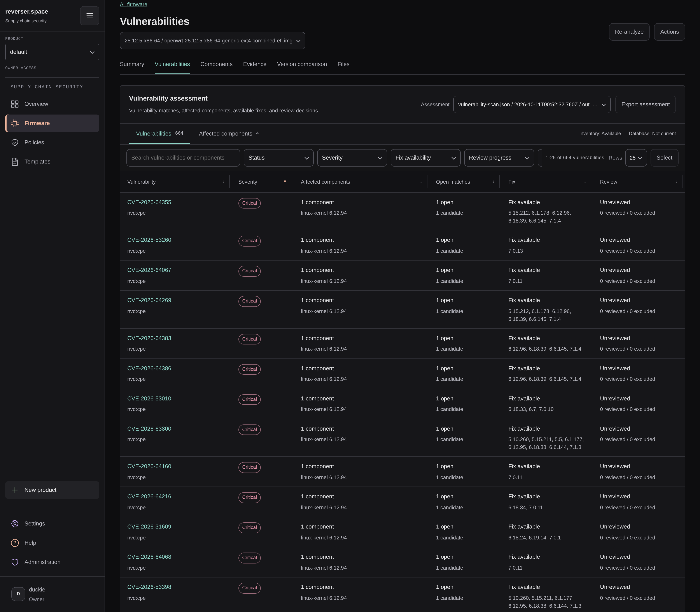Open CVE-2026-31609 vulnerability link
This screenshot has width=700, height=612.
pos(149,527)
